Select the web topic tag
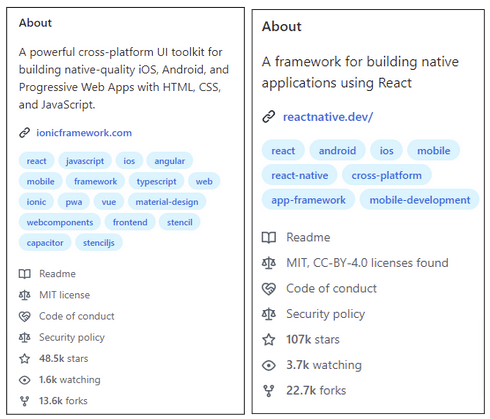The width and height of the screenshot is (490, 419). 204,181
